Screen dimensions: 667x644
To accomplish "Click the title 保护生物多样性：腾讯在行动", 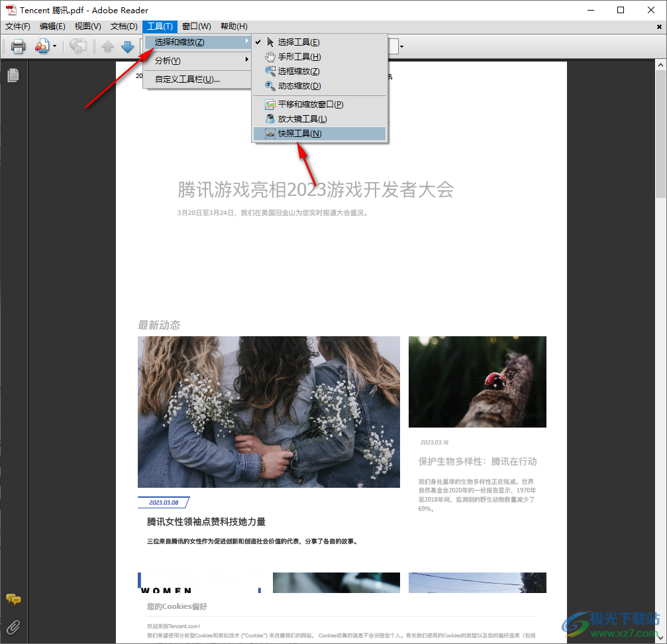I will 478,461.
